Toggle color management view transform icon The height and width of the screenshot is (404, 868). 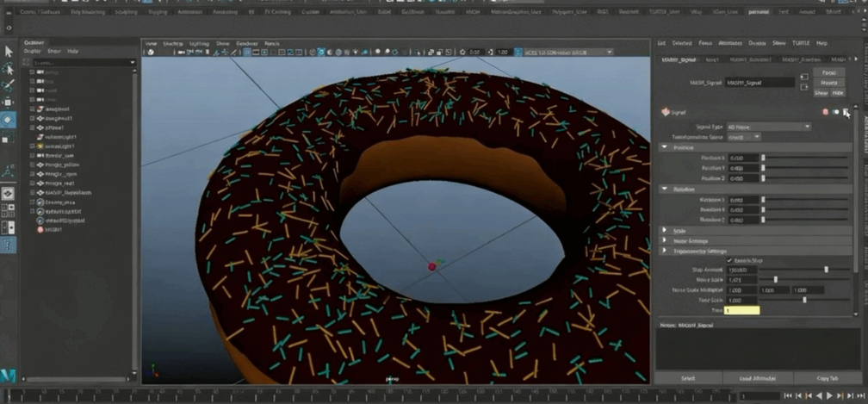pyautogui.click(x=518, y=52)
